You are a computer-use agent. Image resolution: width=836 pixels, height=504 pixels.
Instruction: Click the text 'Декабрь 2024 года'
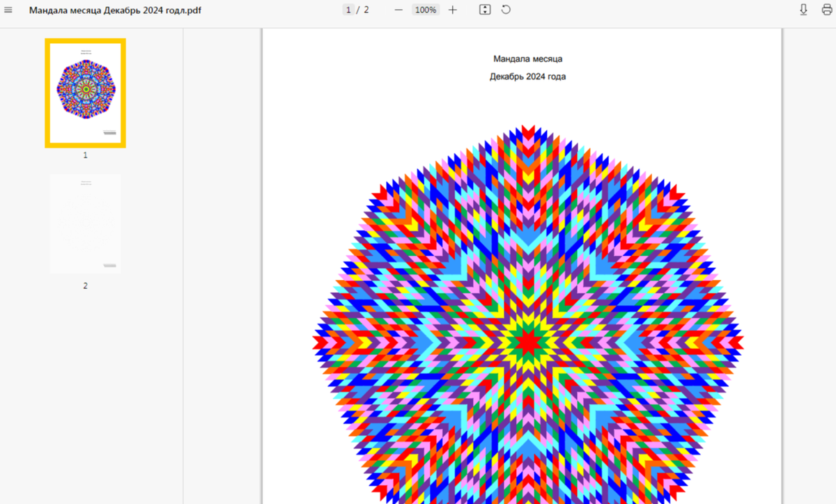(x=527, y=77)
